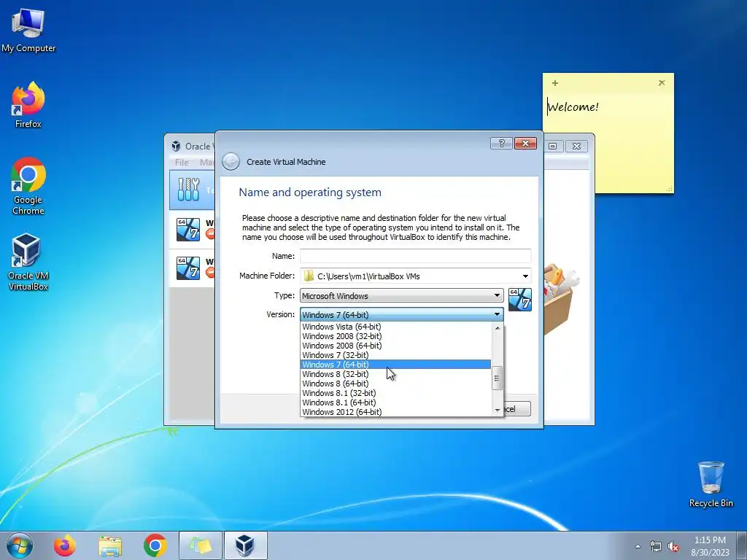The image size is (747, 560).
Task: Choose highlighted Windows 7 (64-bit) option
Action: click(x=396, y=365)
